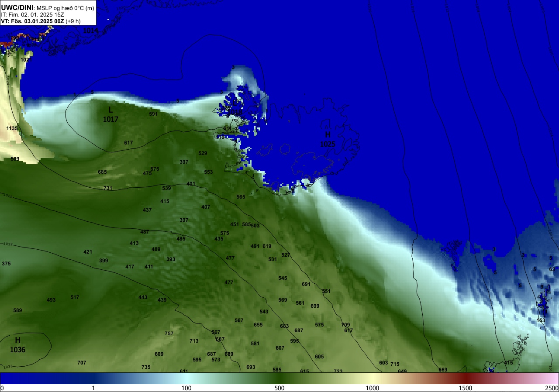The width and height of the screenshot is (559, 392).
Task: Click the initial time line 'IT: Fim. 02. 01. 2025 15Z'
Action: tap(32, 14)
